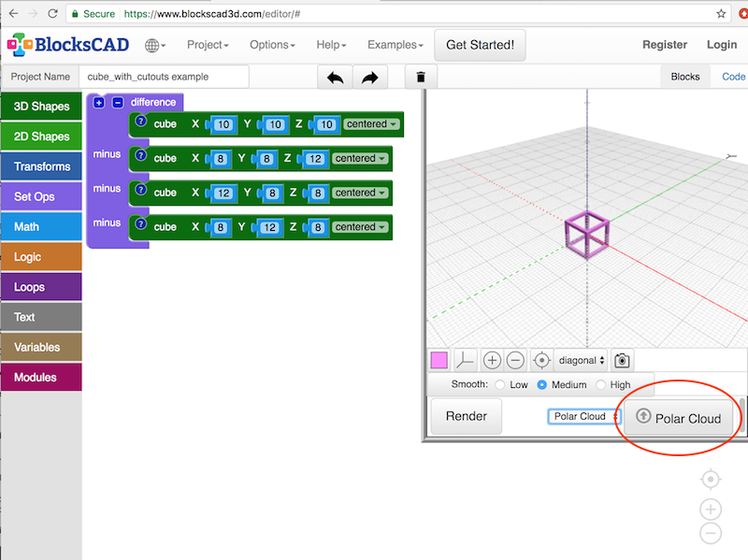Zoom out the blocks workspace
Screen dimensions: 748x560
[x=711, y=533]
